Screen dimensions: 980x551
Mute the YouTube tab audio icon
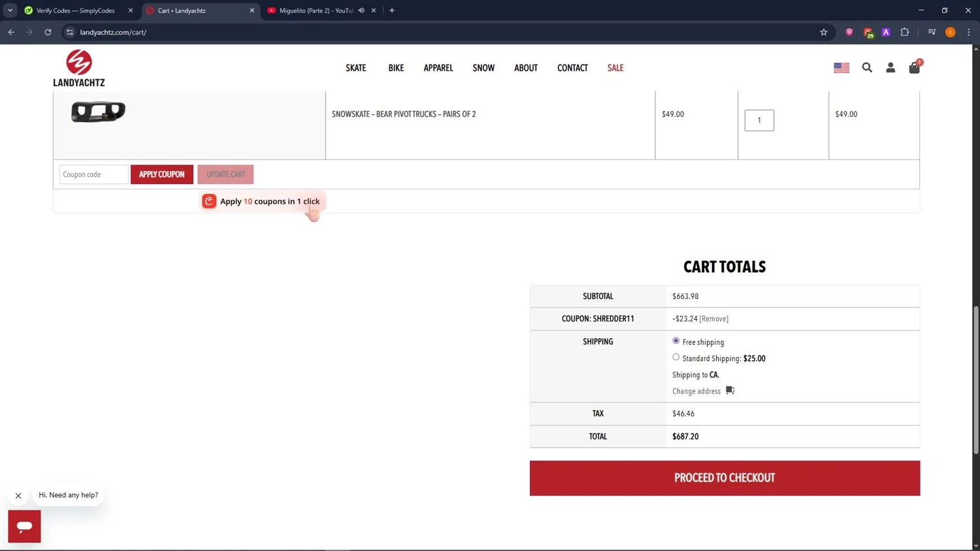click(x=361, y=10)
